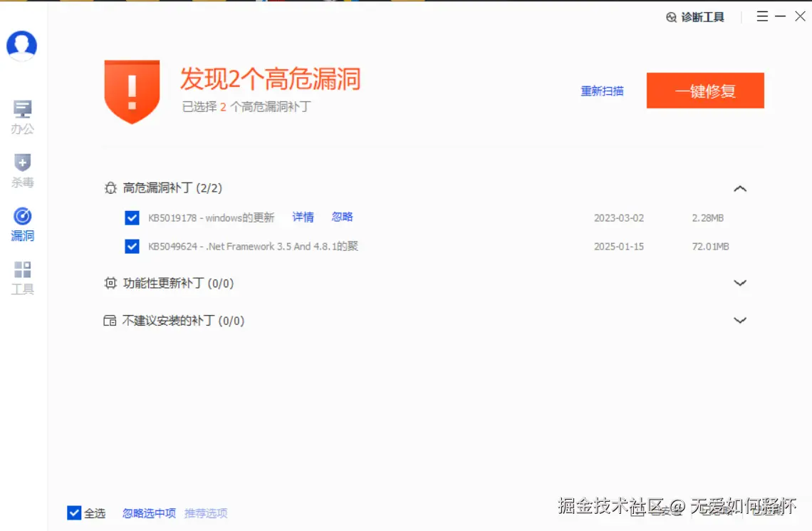Image resolution: width=812 pixels, height=531 pixels.
Task: Select the KB5019178 - windows的更新 row text
Action: pyautogui.click(x=212, y=217)
